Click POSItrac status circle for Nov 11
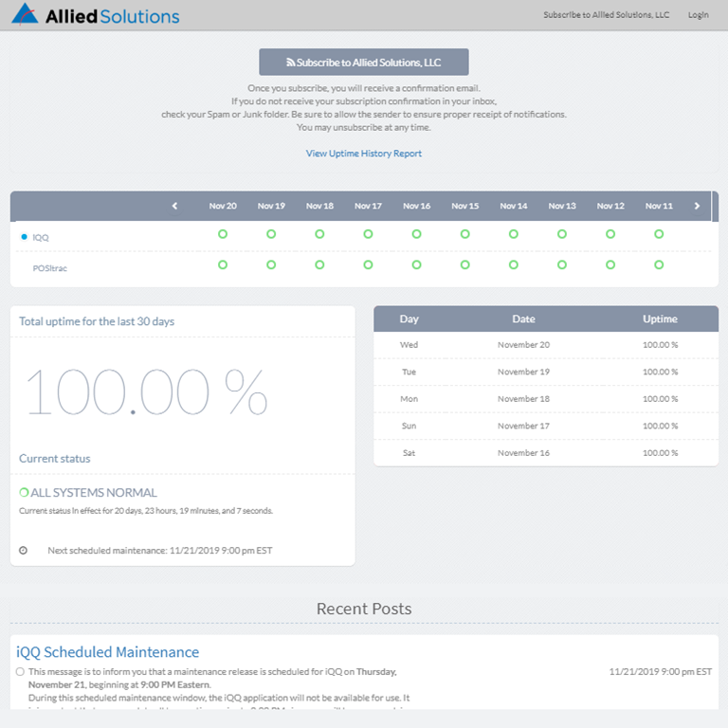Screen dimensions: 728x728 (659, 264)
